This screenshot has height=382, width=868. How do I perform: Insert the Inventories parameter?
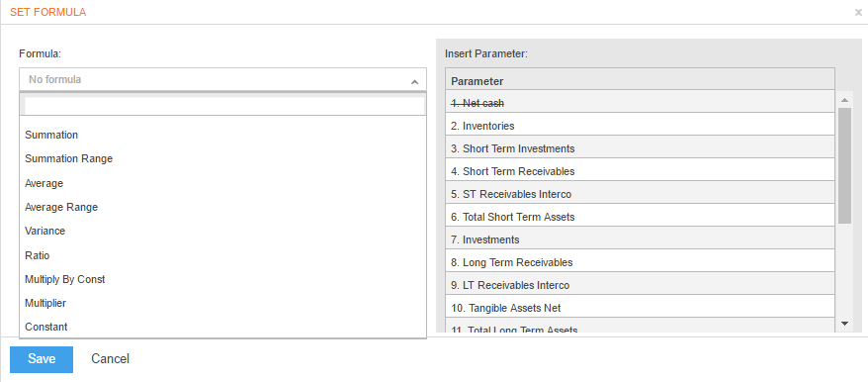point(640,126)
